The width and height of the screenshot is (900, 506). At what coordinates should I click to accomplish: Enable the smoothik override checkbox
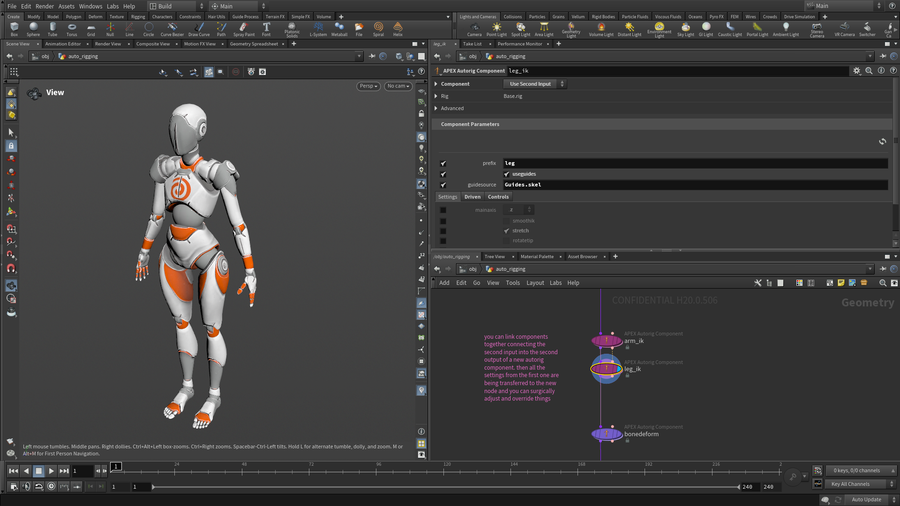(443, 221)
